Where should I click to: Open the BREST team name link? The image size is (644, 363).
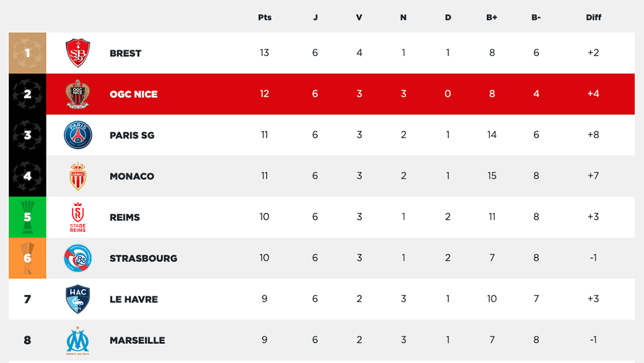125,54
